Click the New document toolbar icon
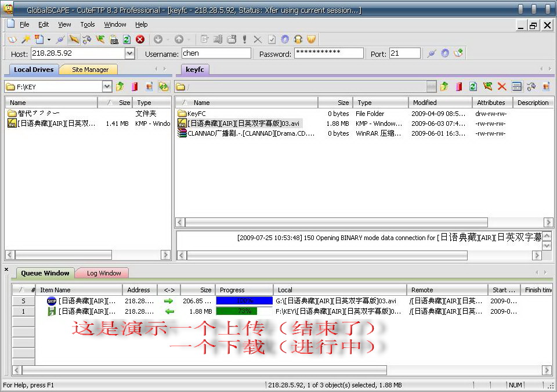The image size is (557, 392). point(39,39)
